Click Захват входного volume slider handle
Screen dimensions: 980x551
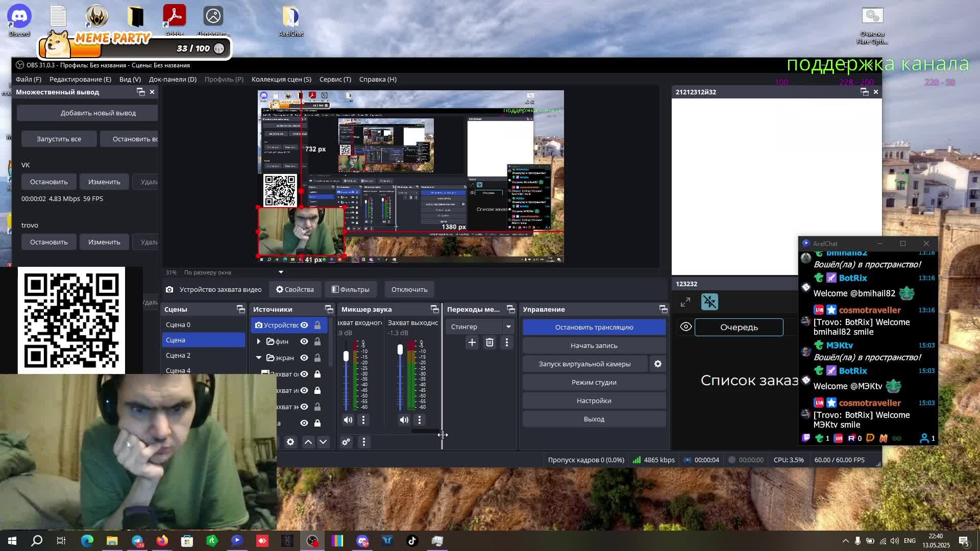click(x=346, y=356)
